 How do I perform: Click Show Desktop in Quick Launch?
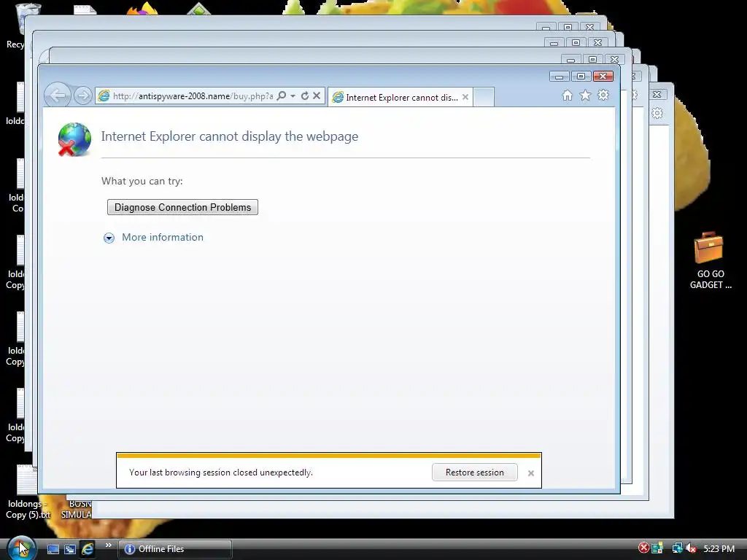pyautogui.click(x=53, y=549)
